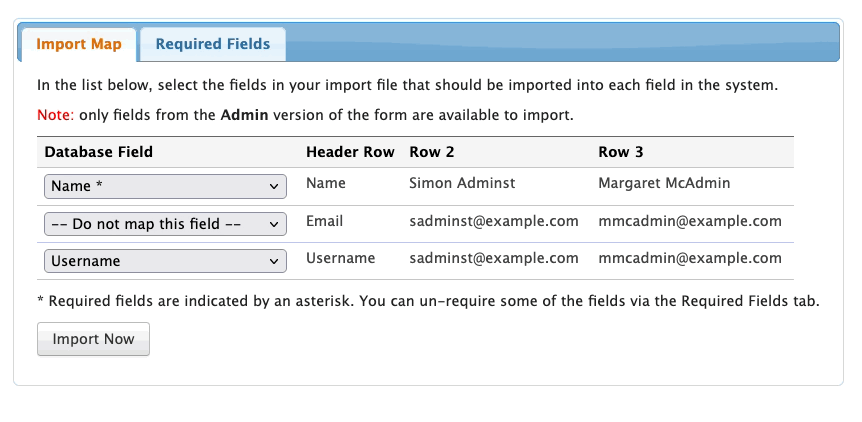The height and width of the screenshot is (422, 862).
Task: Click the Database Field column header
Action: 99,152
